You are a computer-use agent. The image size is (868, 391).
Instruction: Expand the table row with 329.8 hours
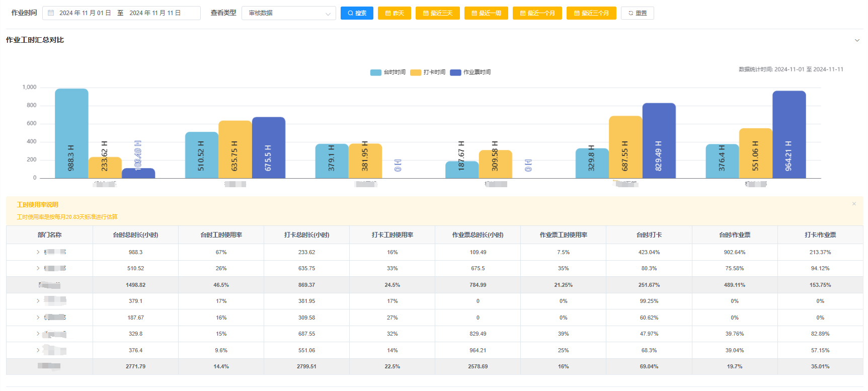(x=38, y=334)
